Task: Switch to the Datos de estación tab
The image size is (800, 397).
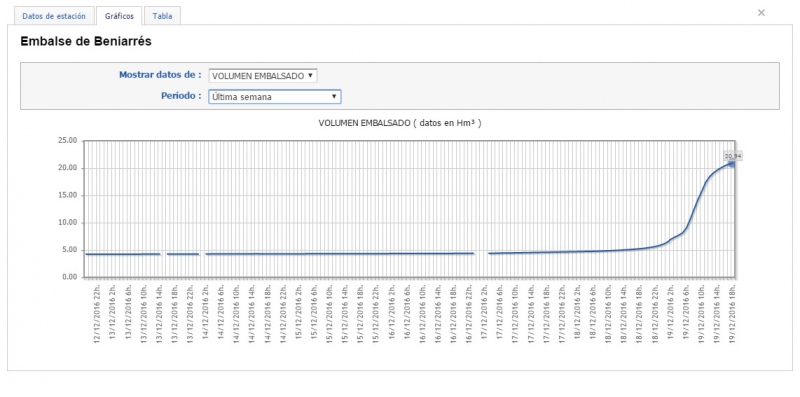Action: pos(54,16)
